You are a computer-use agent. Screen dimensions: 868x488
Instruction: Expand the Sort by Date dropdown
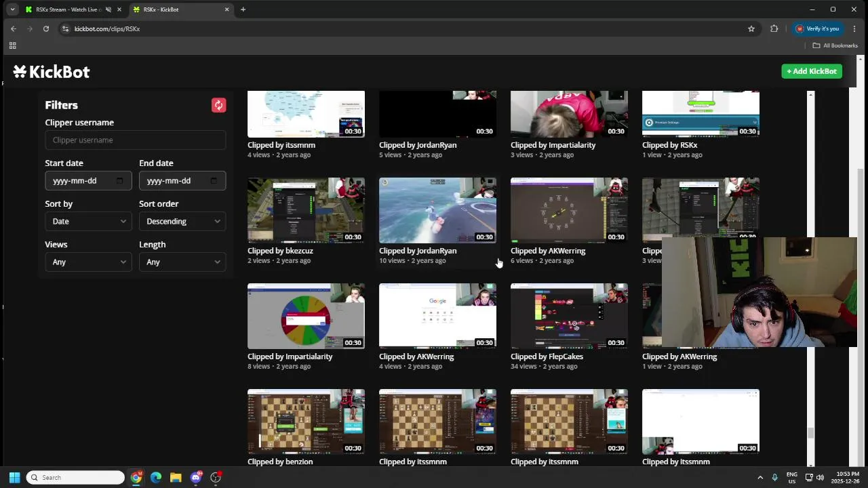88,221
